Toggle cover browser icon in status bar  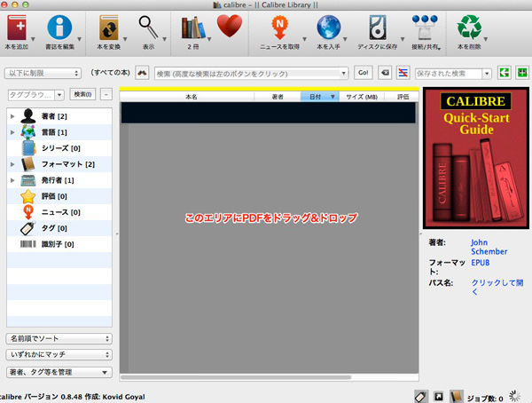[439, 397]
